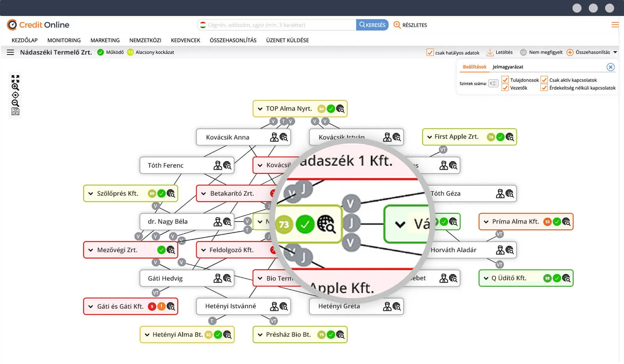Uncheck the Vezetők checkbox
This screenshot has height=364, width=624.
click(x=505, y=87)
